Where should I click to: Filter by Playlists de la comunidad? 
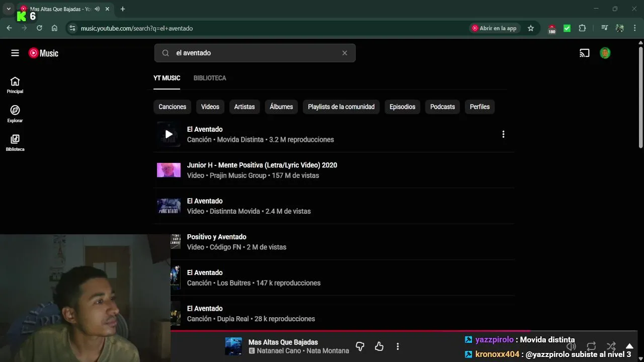(341, 107)
